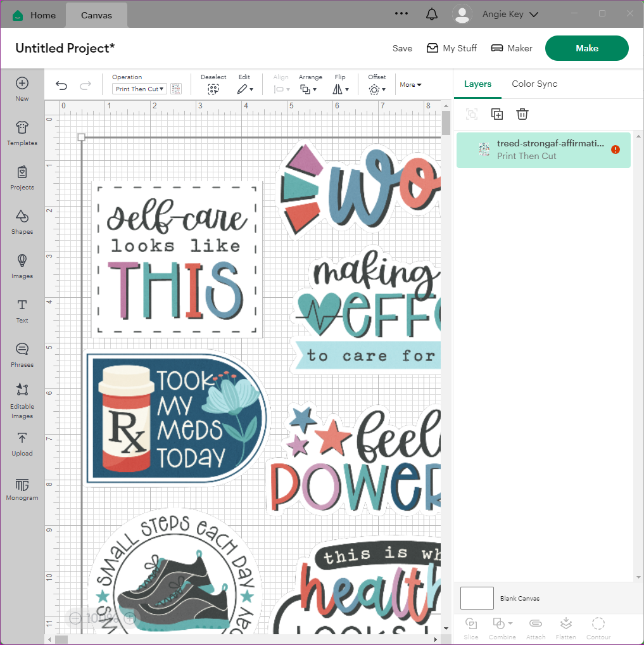
Task: Expand the Flip dropdown
Action: point(341,89)
